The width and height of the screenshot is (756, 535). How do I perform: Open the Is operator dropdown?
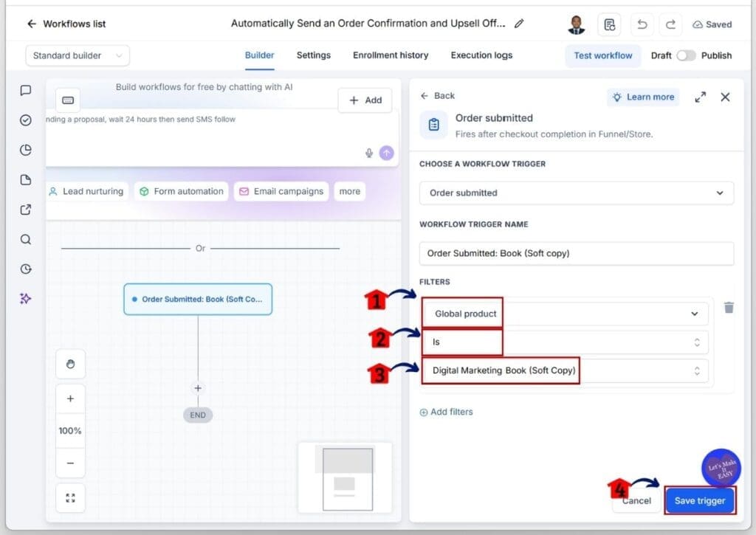pyautogui.click(x=565, y=342)
